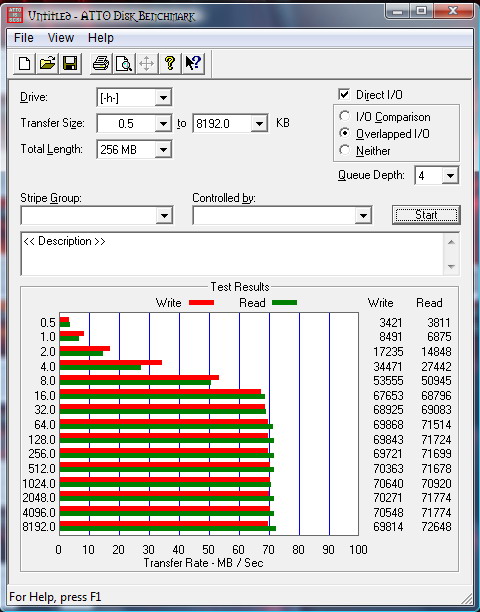Expand the Drive dropdown list
The height and width of the screenshot is (612, 480).
163,98
